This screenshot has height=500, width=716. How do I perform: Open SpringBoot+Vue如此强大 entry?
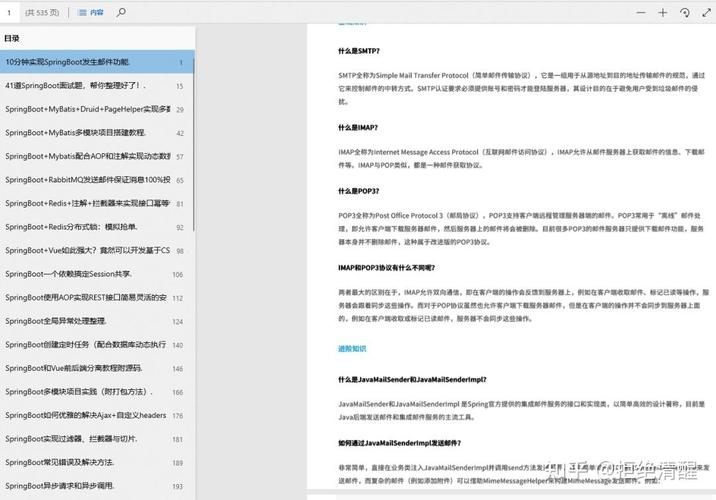point(97,250)
